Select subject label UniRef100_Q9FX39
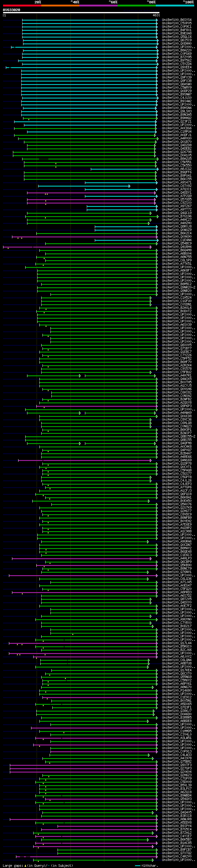This screenshot has width=197, height=868. point(176,78)
